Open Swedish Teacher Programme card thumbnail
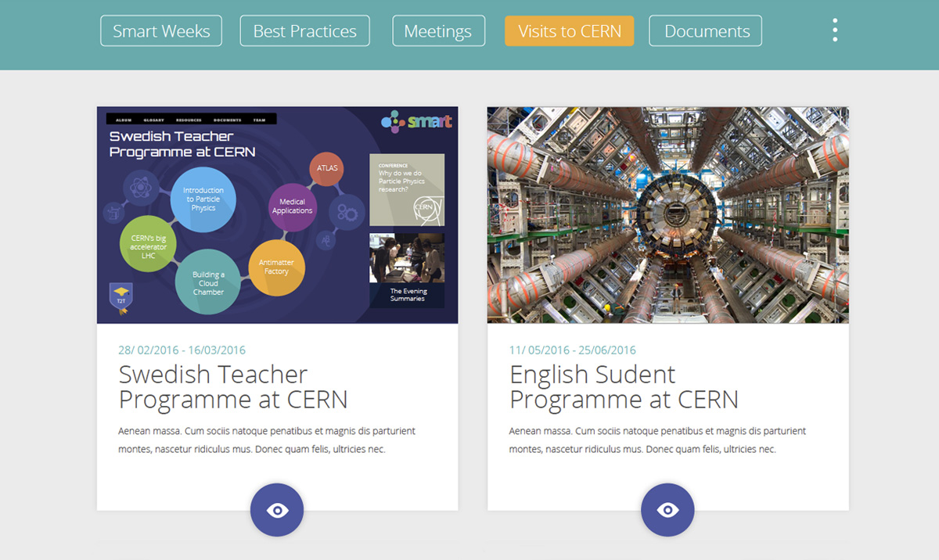The height and width of the screenshot is (560, 939). [278, 215]
